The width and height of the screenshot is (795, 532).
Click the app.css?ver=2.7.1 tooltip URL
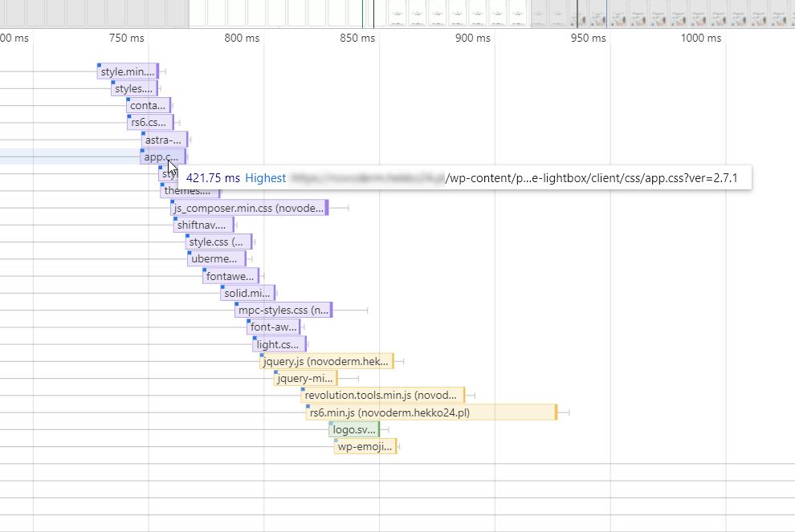pyautogui.click(x=591, y=178)
